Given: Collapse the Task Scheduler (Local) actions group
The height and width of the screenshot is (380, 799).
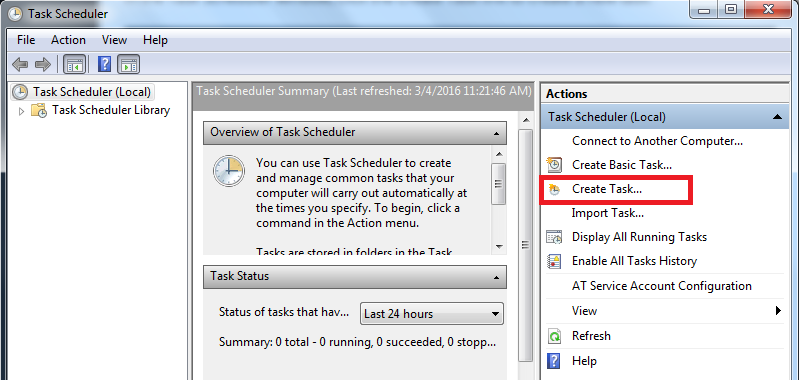Looking at the screenshot, I should [777, 117].
